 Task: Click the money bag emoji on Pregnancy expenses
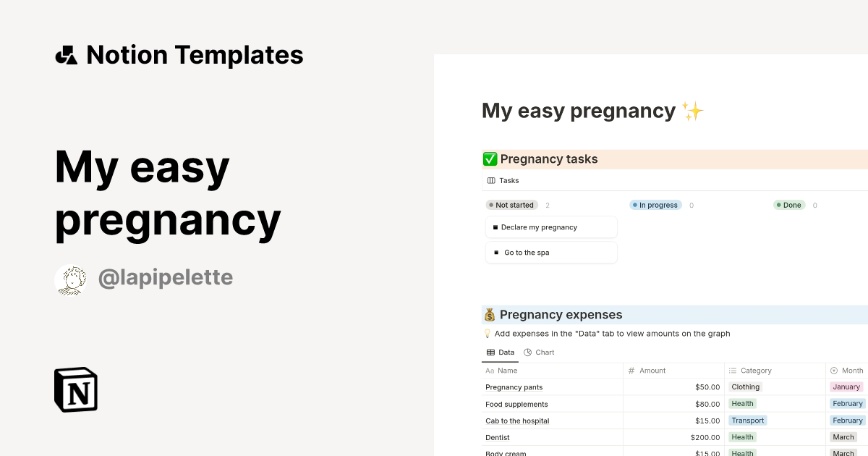pos(489,315)
